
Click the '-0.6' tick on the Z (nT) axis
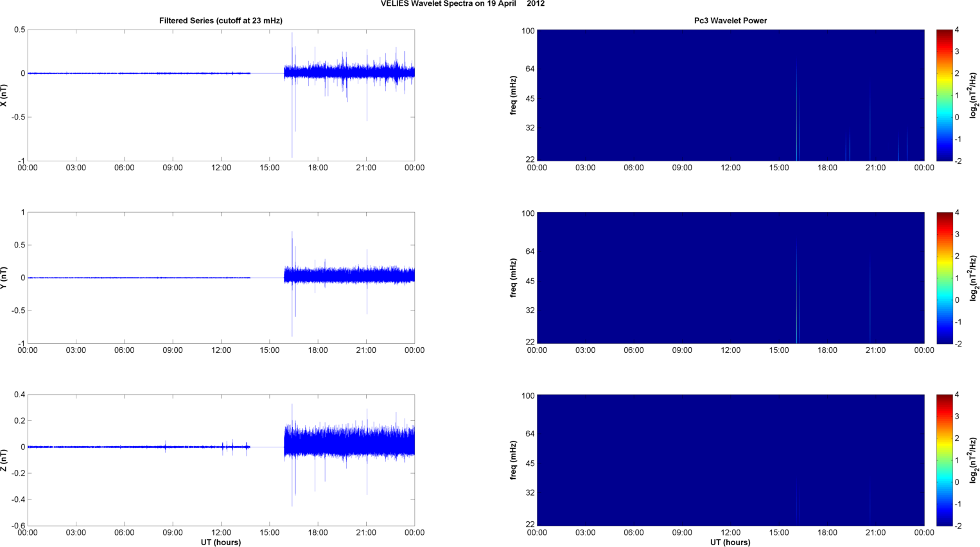[18, 526]
